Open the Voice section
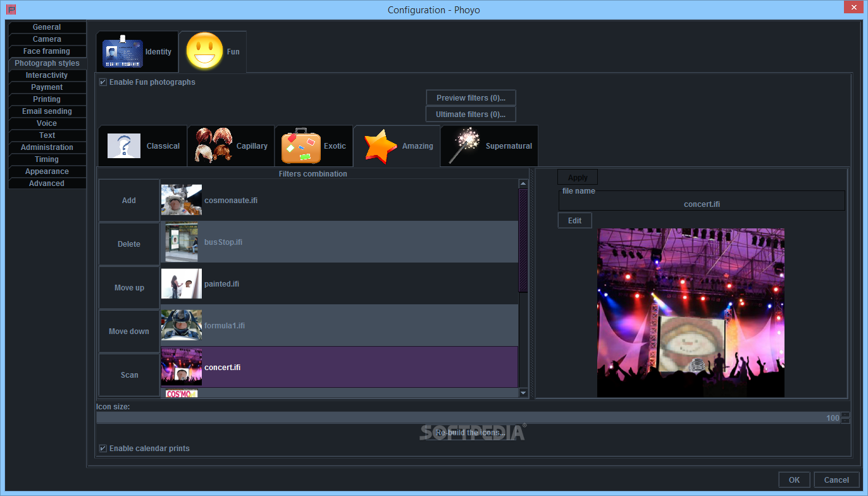 point(47,123)
